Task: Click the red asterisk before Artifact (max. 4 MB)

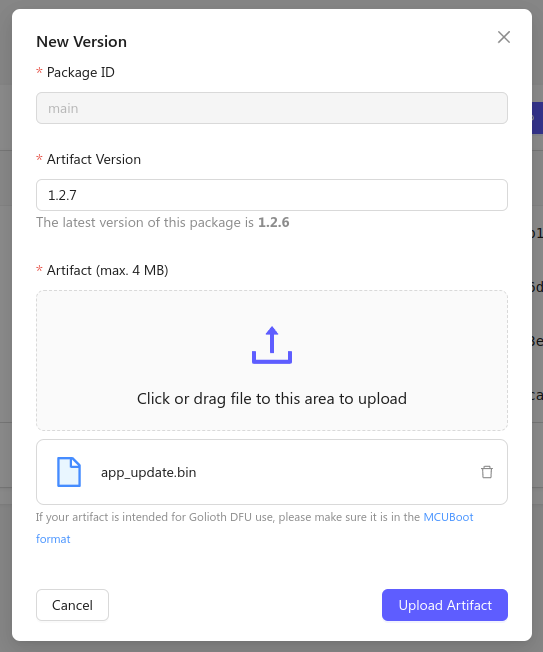Action: 39,270
